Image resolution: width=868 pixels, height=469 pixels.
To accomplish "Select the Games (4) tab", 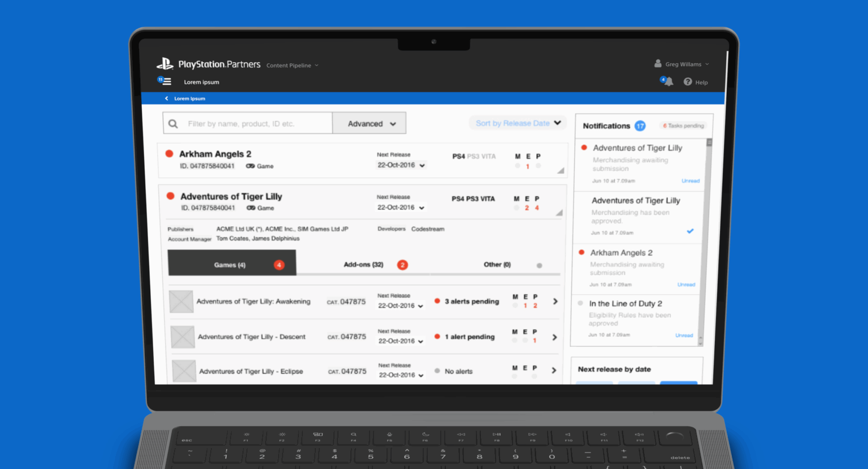I will 232,264.
